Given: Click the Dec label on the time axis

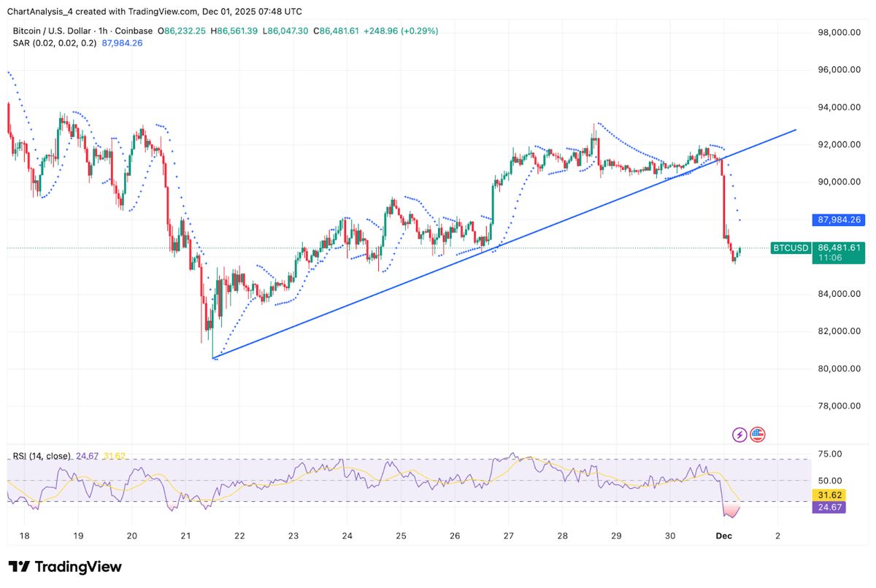Looking at the screenshot, I should click(723, 535).
